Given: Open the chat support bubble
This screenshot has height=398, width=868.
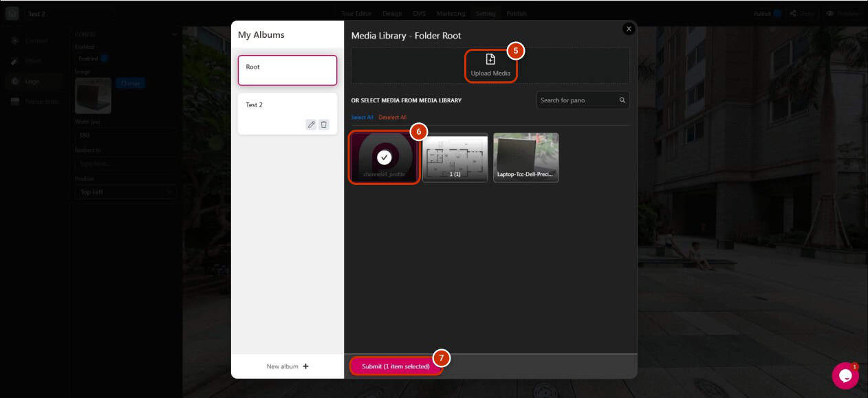Looking at the screenshot, I should pyautogui.click(x=845, y=376).
